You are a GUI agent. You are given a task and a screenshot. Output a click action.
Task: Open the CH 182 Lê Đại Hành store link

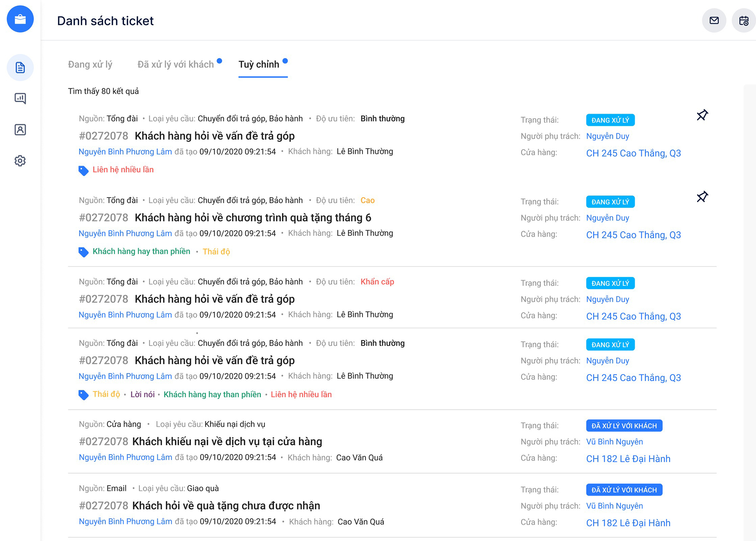coord(628,458)
